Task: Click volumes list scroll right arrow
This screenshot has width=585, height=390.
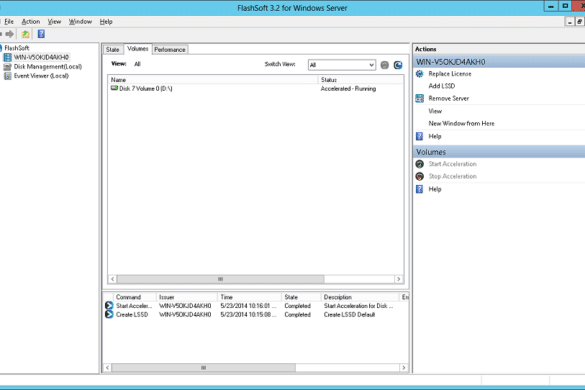Action: 399,279
